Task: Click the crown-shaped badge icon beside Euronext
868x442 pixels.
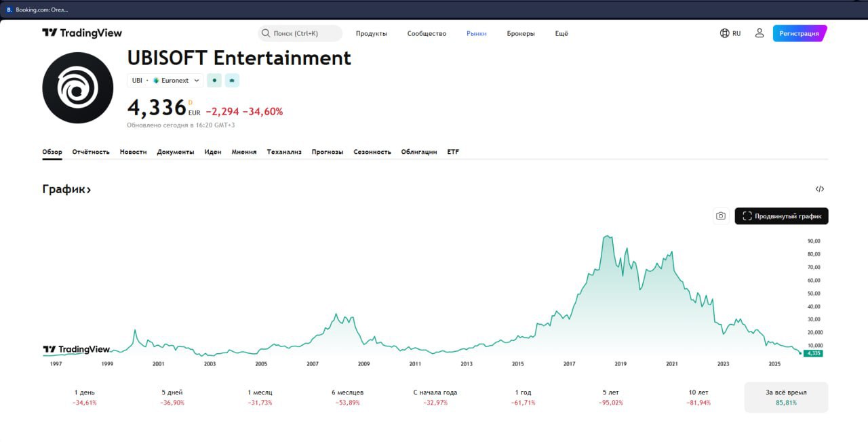Action: point(232,80)
